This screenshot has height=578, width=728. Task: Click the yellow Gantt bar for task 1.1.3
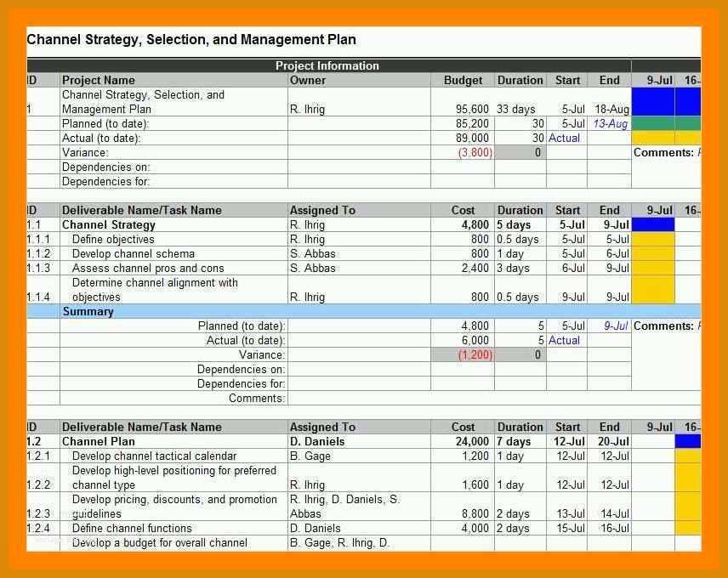pyautogui.click(x=653, y=268)
